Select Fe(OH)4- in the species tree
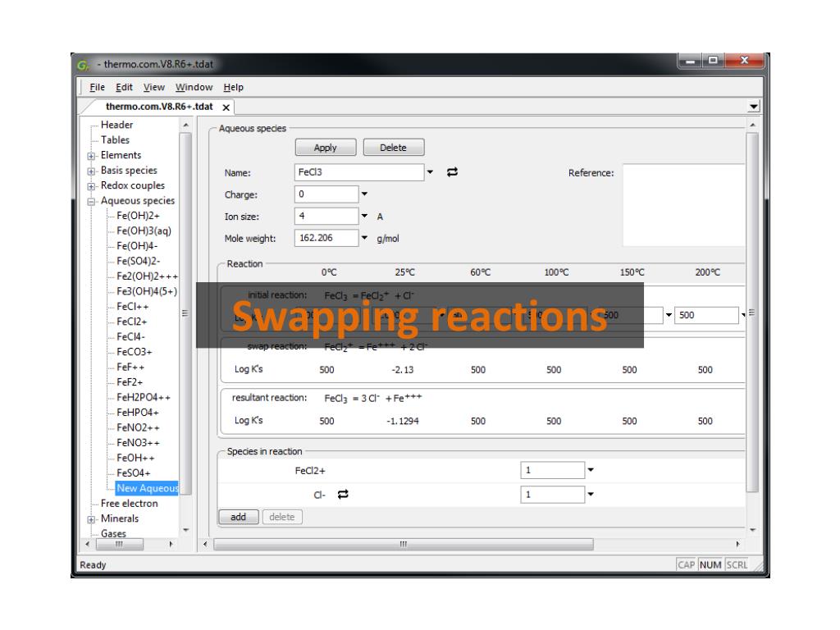This screenshot has width=840, height=630. point(137,246)
